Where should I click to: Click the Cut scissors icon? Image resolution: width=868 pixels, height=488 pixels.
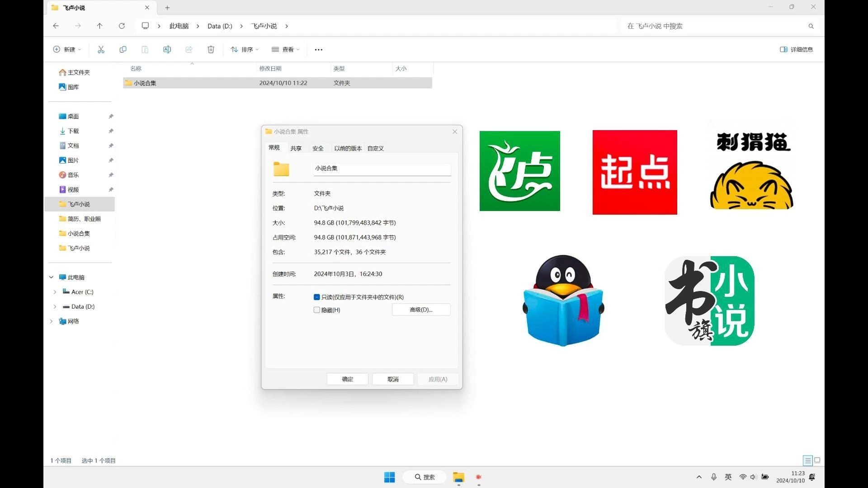[101, 50]
